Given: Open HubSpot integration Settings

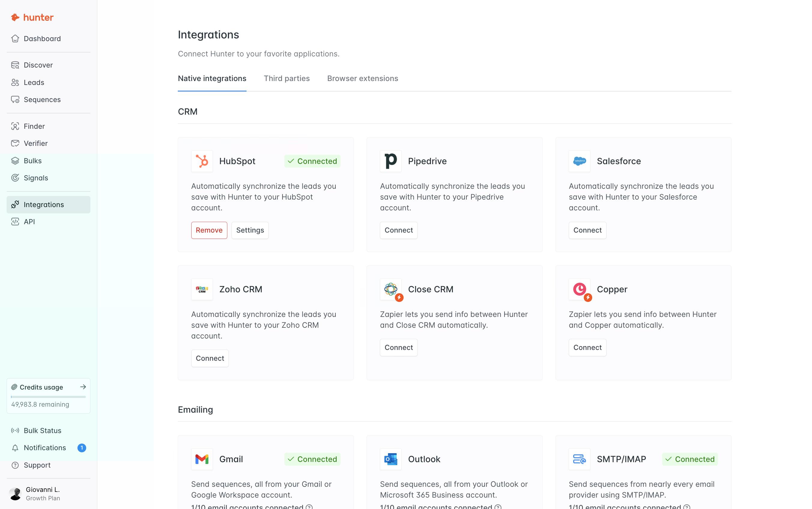Looking at the screenshot, I should [250, 230].
